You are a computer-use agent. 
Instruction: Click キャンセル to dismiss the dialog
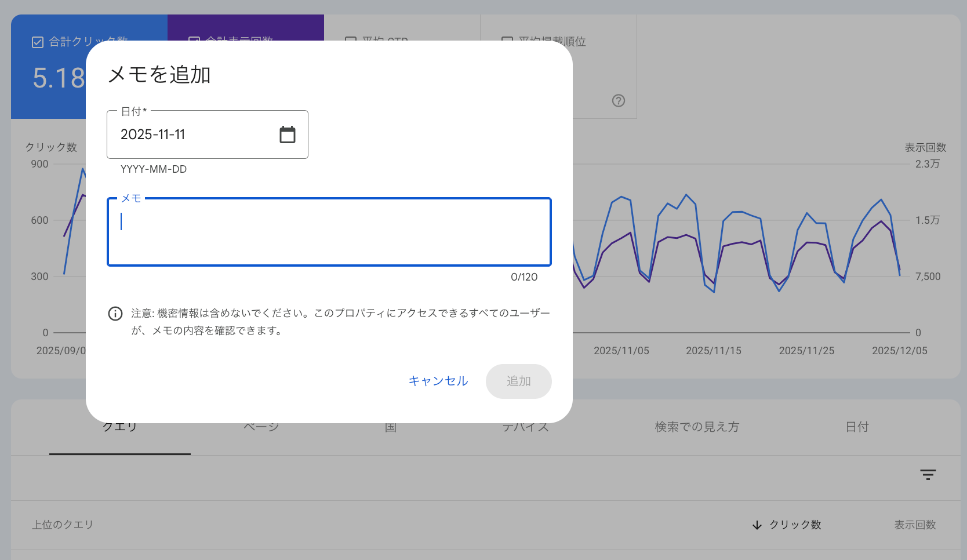click(438, 381)
